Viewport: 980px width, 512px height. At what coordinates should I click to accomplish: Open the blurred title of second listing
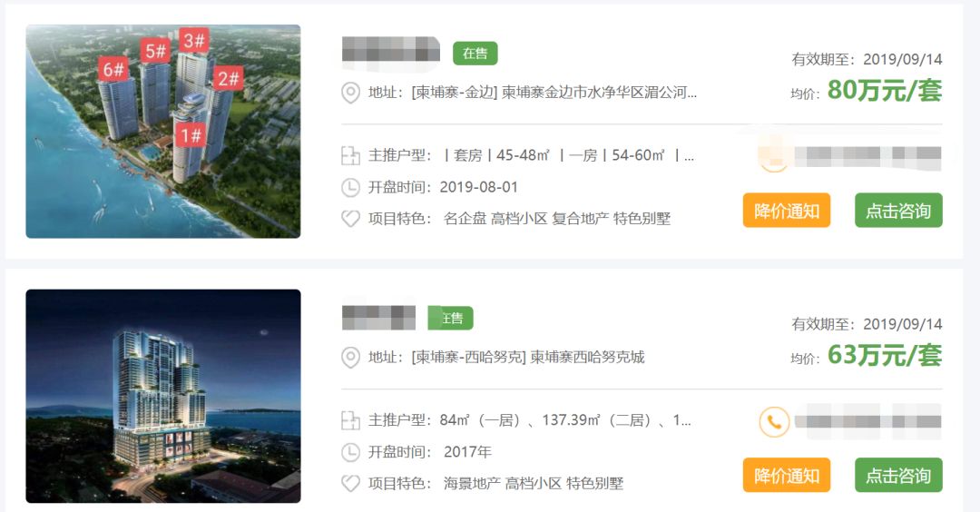[378, 318]
